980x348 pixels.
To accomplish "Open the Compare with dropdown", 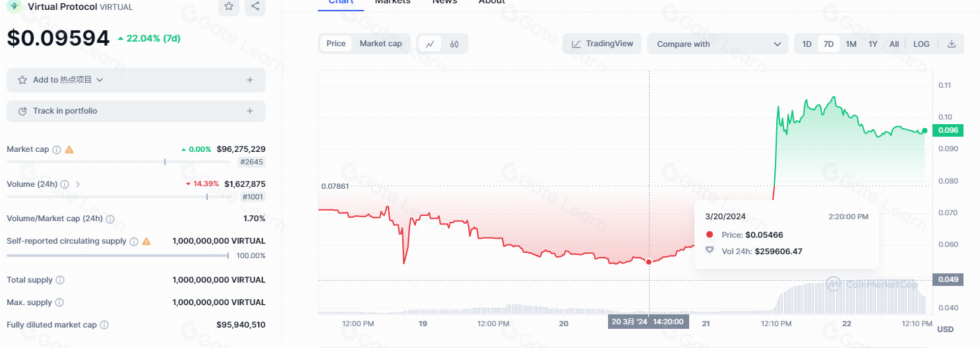I will (718, 44).
